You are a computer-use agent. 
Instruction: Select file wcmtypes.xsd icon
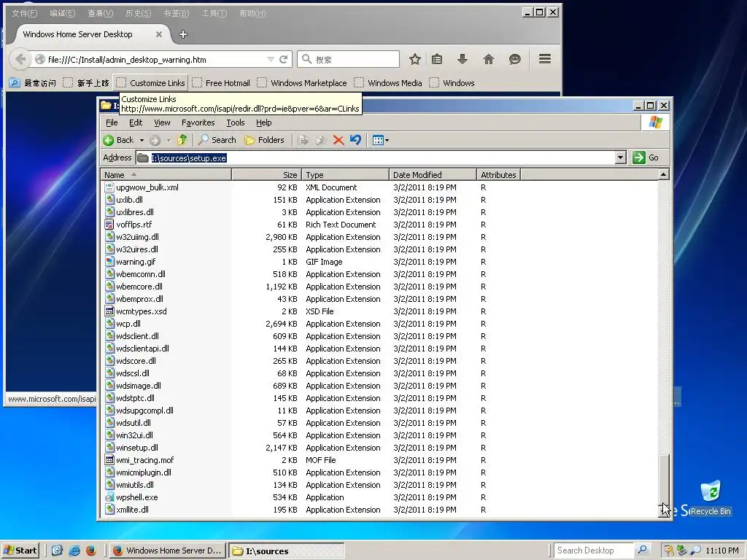109,311
